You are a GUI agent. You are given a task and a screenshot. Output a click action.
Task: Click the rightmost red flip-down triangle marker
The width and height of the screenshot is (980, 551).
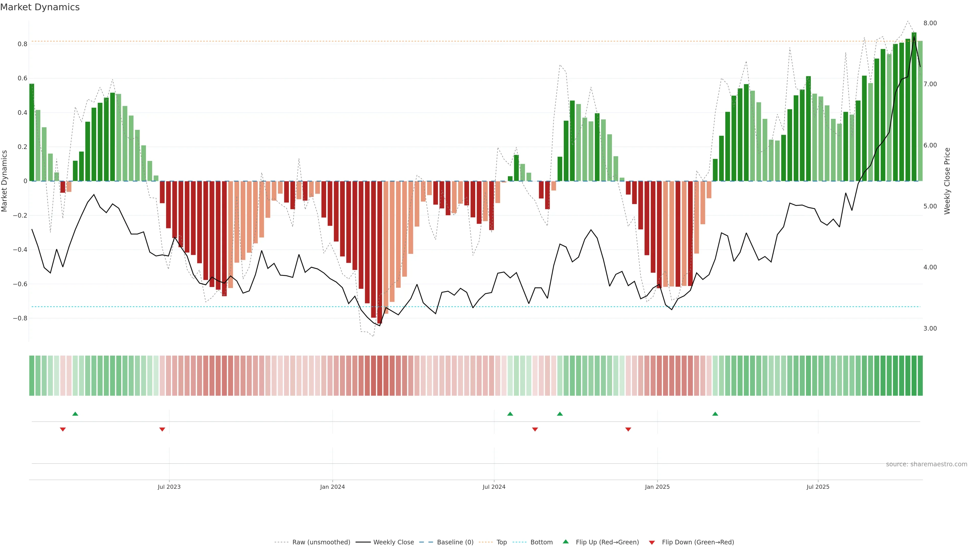[x=628, y=429]
